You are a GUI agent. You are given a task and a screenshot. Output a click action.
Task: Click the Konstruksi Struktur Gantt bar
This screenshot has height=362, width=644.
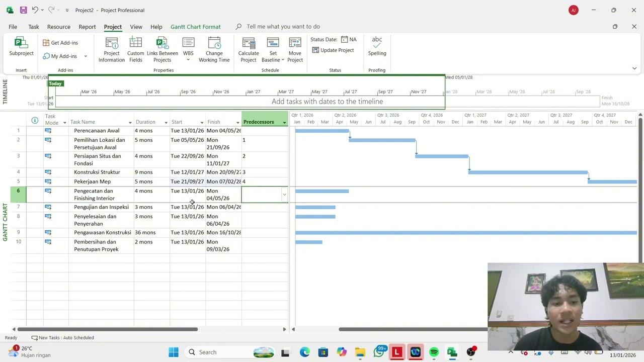(x=528, y=172)
